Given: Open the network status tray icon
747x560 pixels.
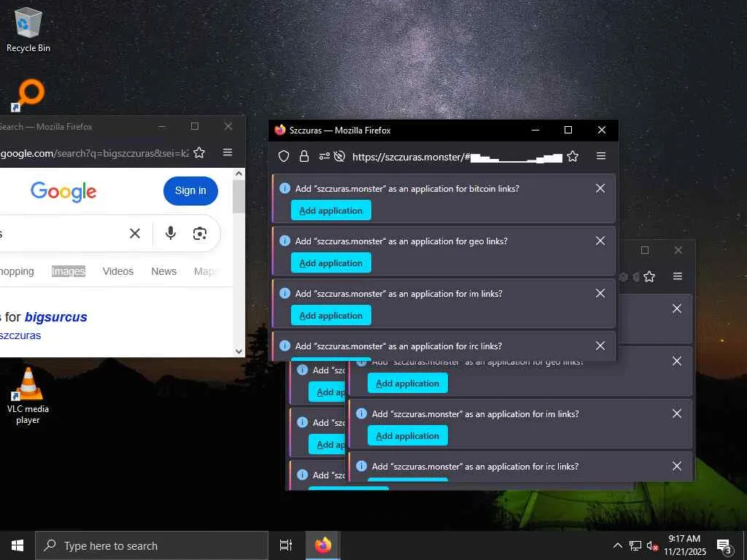Looking at the screenshot, I should pyautogui.click(x=635, y=545).
